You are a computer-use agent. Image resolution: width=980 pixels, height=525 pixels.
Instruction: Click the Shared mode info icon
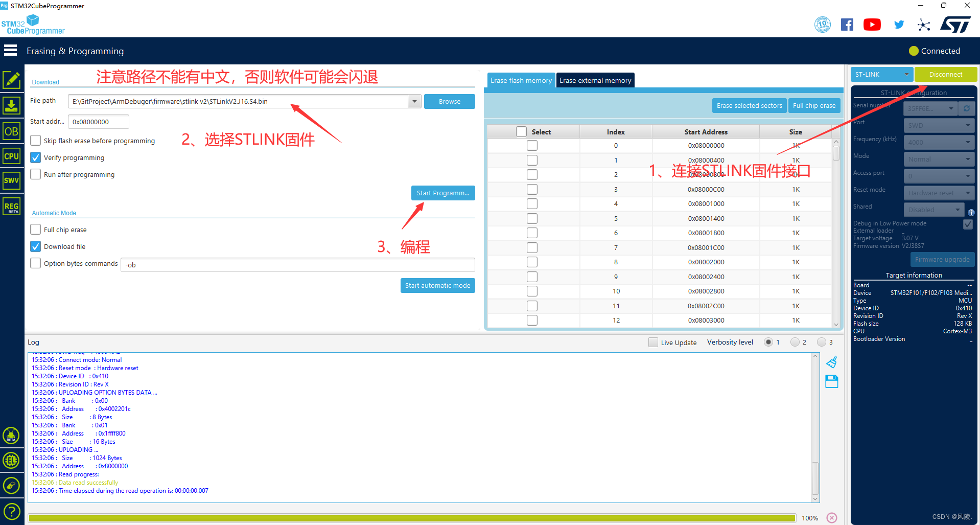point(971,213)
